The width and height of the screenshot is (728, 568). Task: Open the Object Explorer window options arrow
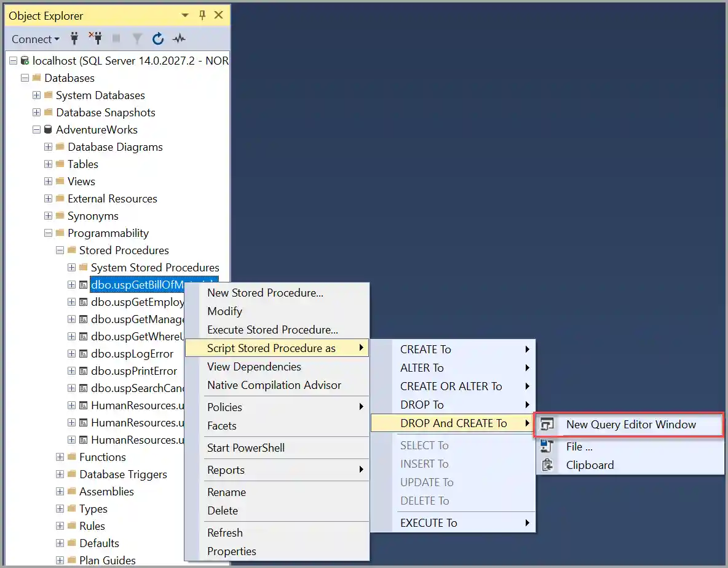(x=183, y=15)
